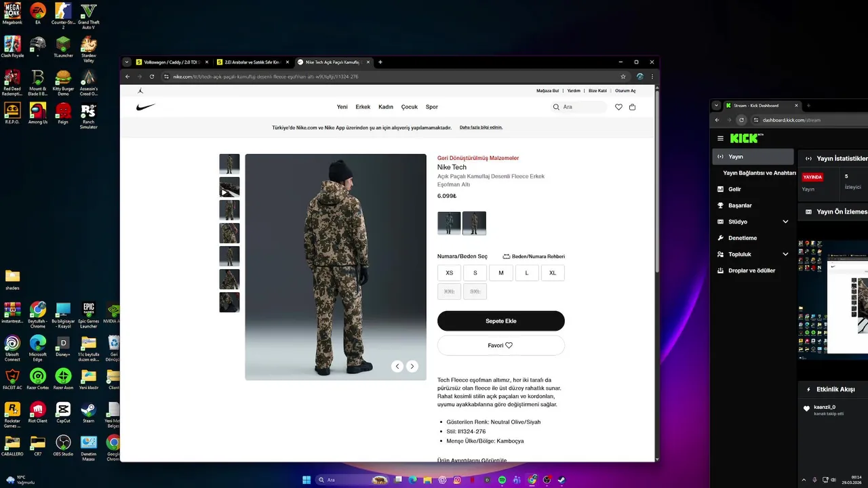868x488 pixels.
Task: Switch to Volkswagen Caddy browser tab
Action: 173,62
